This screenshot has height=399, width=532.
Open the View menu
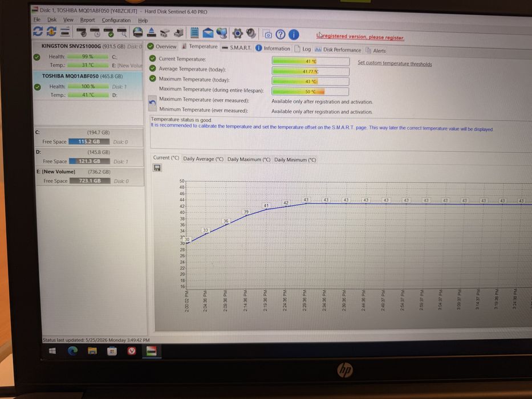tap(68, 20)
